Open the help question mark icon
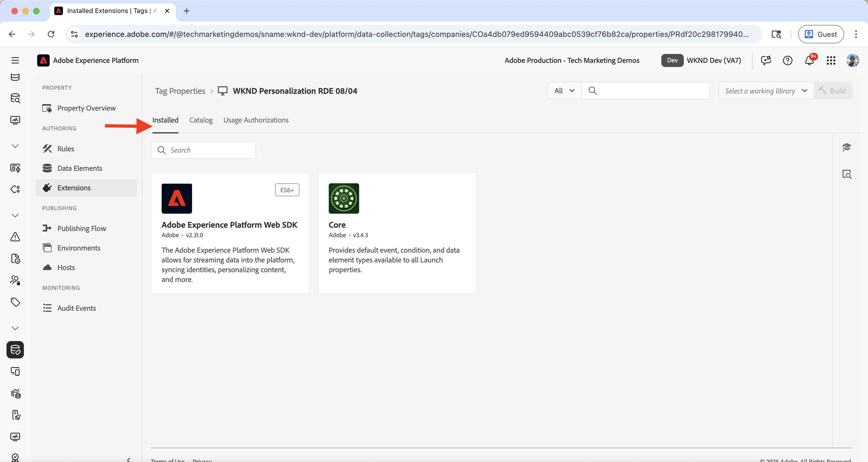The image size is (868, 462). coord(788,60)
